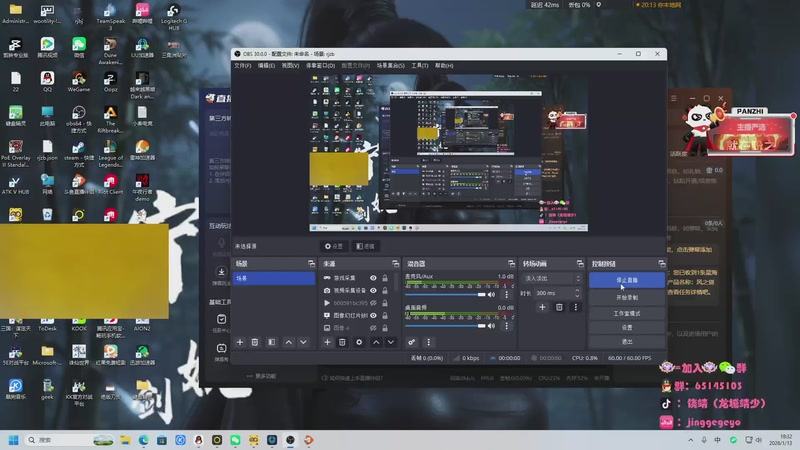The height and width of the screenshot is (450, 800).
Task: Pop out the Controls dock panel
Action: [662, 264]
